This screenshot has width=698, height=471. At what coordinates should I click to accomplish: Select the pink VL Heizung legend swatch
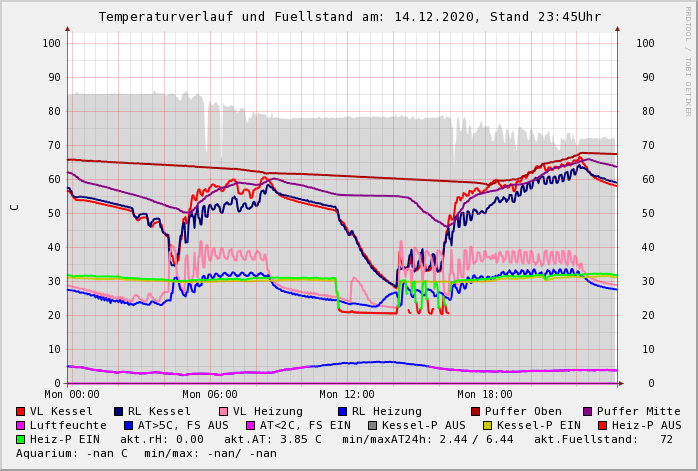pos(223,411)
